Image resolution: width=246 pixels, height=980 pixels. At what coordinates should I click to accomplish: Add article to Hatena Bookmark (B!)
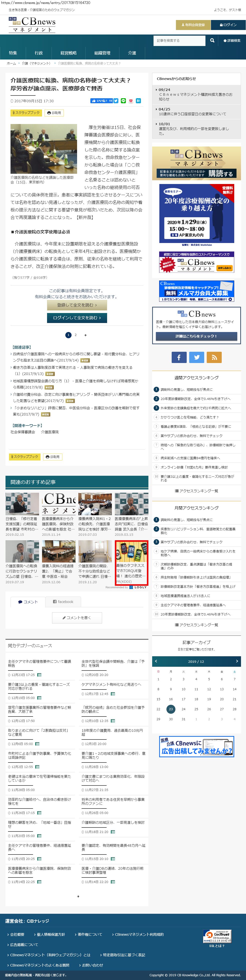pyautogui.click(x=138, y=101)
